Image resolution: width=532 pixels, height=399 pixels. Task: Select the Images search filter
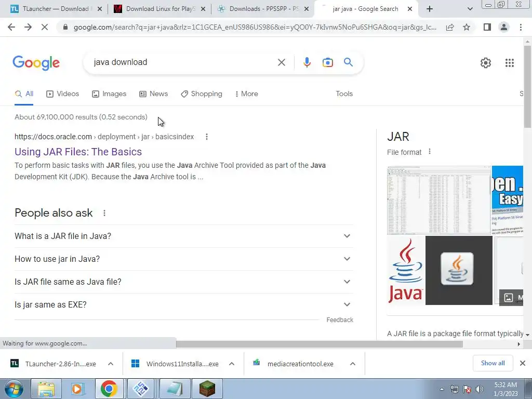[x=109, y=94]
